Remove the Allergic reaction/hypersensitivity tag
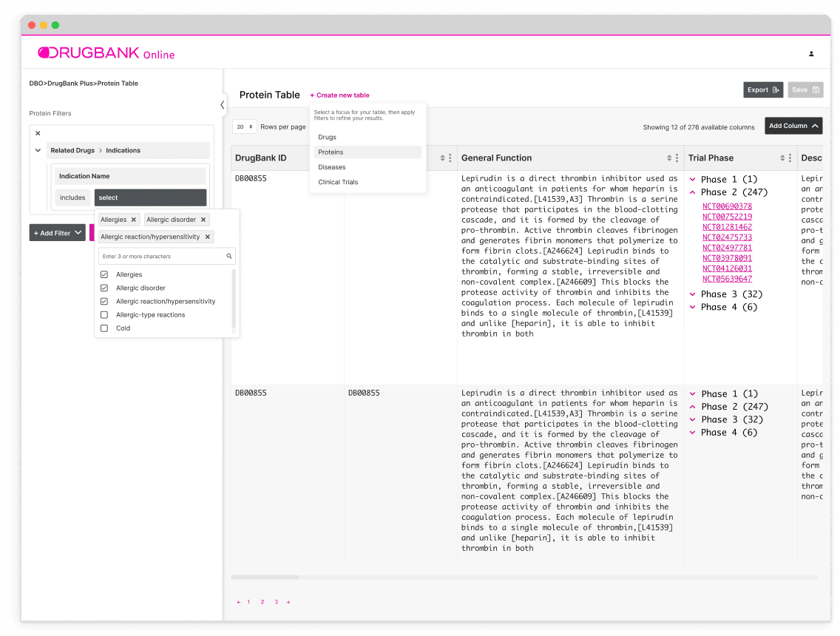The image size is (840, 636). (x=207, y=237)
